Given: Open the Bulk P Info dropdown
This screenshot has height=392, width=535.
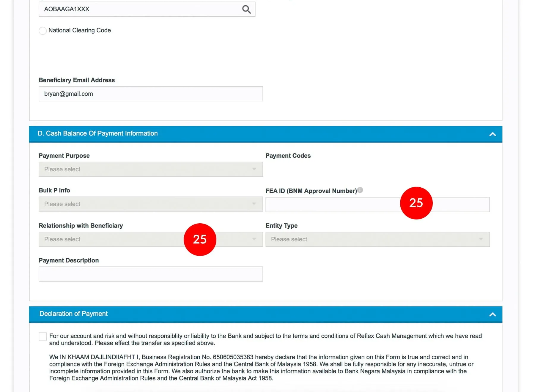Looking at the screenshot, I should [x=150, y=204].
